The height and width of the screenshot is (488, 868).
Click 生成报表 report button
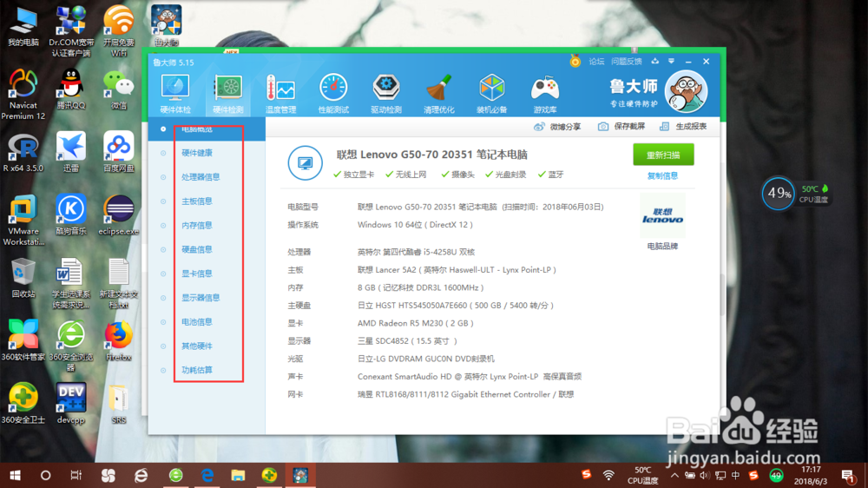click(x=683, y=127)
